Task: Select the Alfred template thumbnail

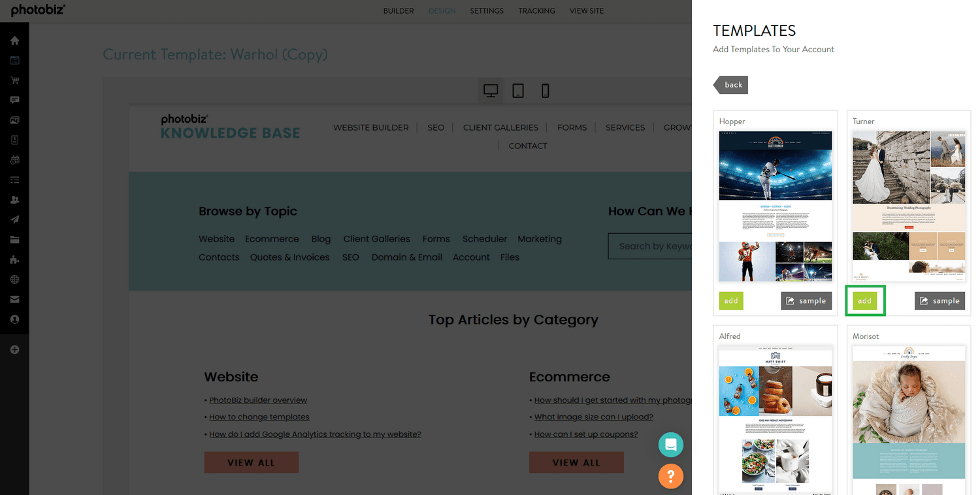Action: (776, 420)
